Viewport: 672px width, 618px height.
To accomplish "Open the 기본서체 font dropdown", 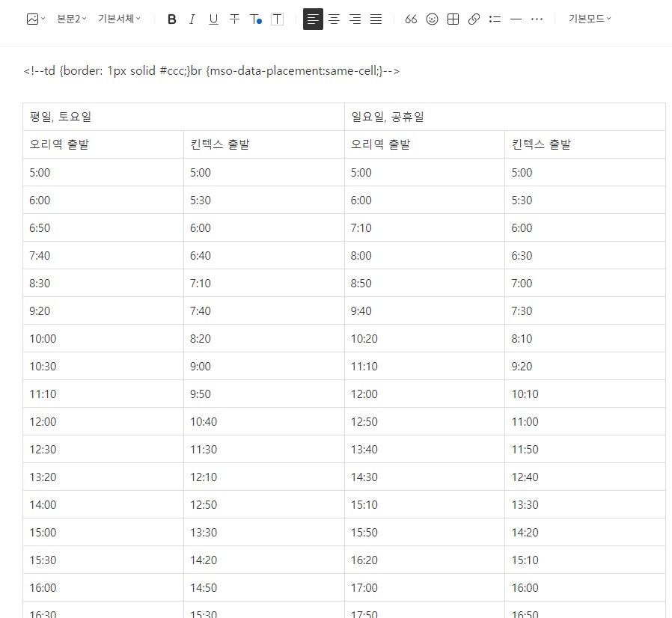I will 119,19.
